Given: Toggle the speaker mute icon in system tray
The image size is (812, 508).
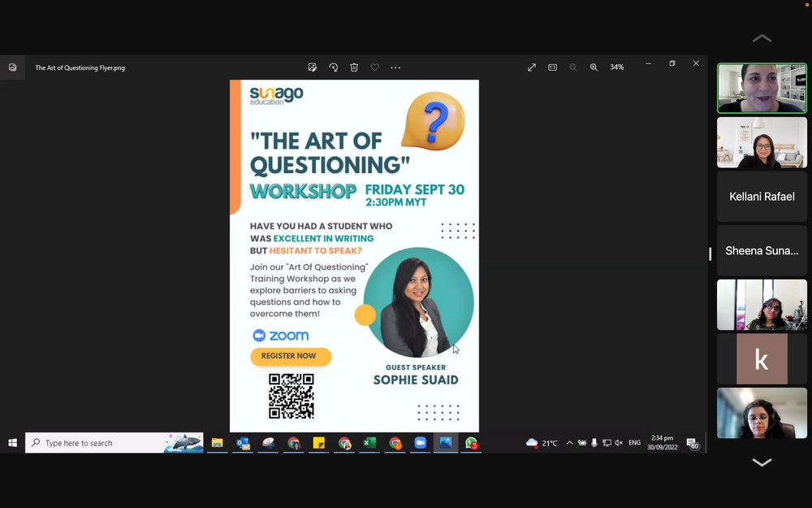Looking at the screenshot, I should click(619, 443).
